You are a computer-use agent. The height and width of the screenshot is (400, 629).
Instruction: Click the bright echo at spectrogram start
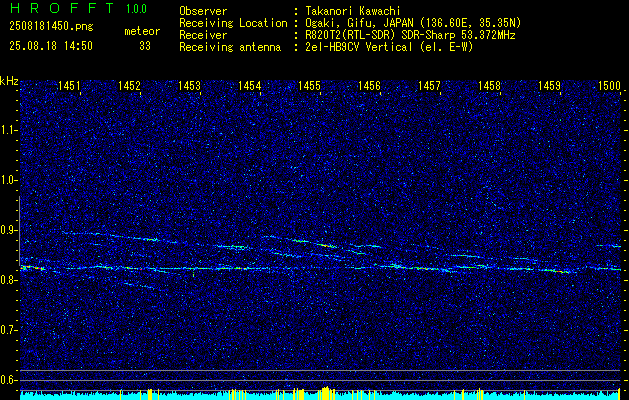[31, 268]
